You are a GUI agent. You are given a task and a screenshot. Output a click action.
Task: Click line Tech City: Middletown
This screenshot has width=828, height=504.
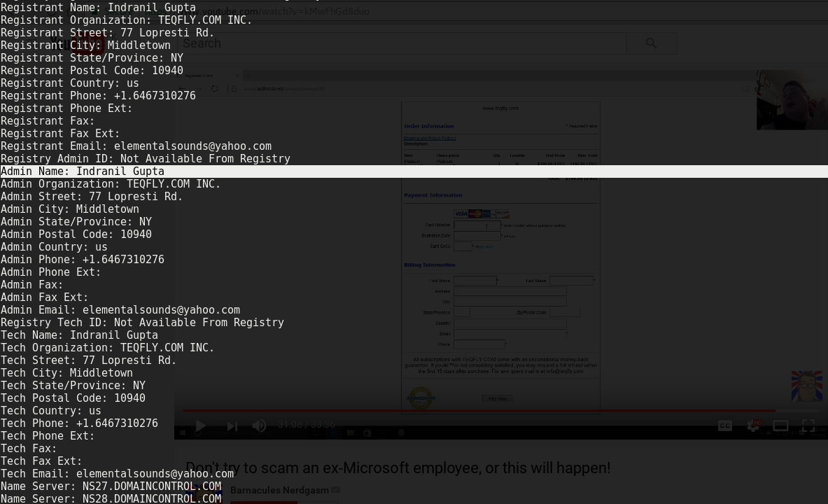(x=66, y=373)
